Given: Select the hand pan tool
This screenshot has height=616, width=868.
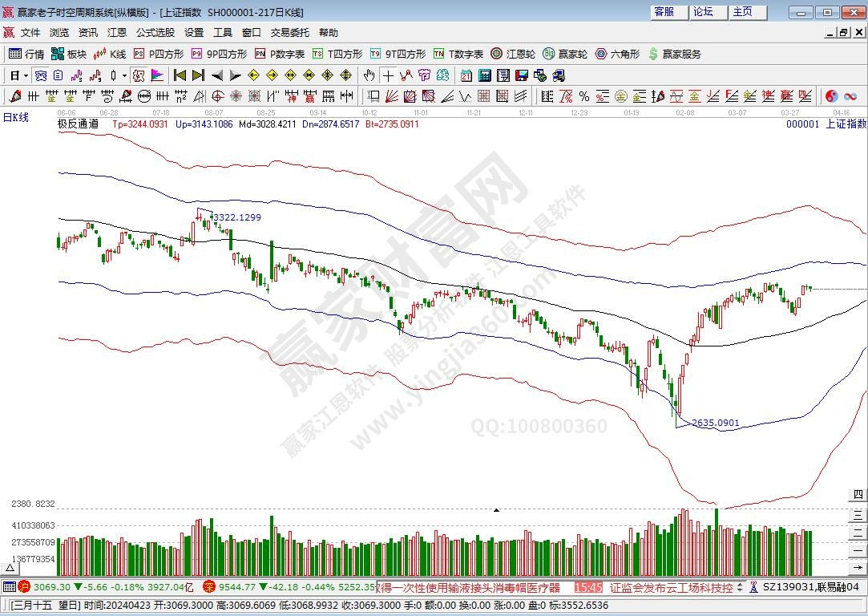Looking at the screenshot, I should coord(368,75).
